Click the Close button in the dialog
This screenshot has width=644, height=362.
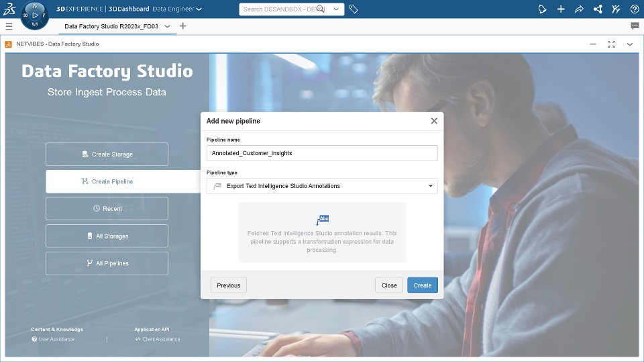tap(389, 285)
